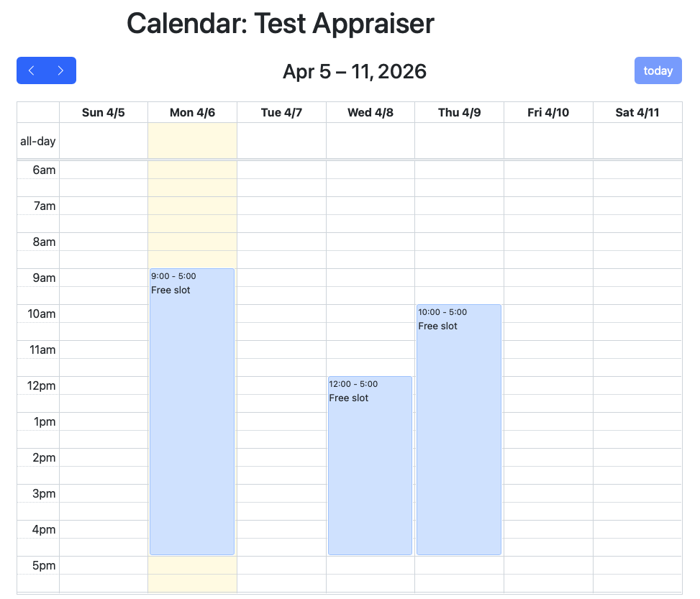
Task: Select the Mon 4/6 column header
Action: [x=192, y=112]
